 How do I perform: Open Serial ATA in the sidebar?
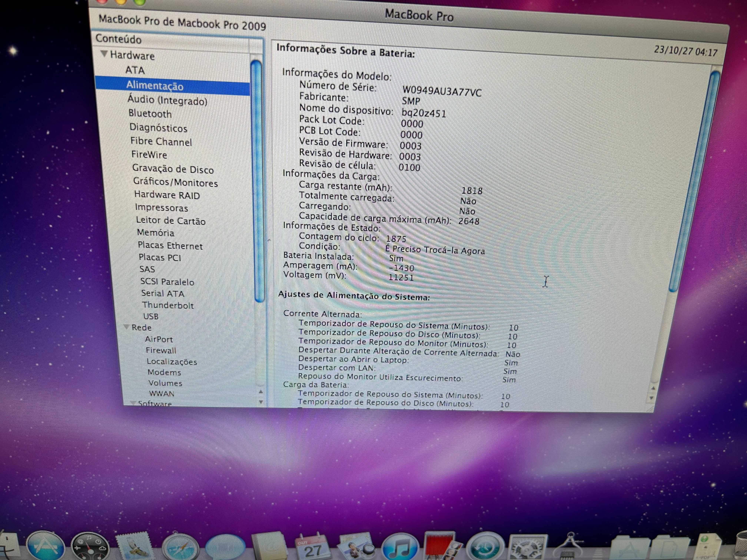click(163, 293)
